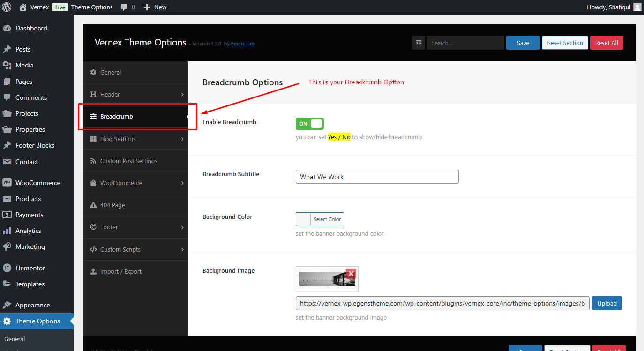Expand the Footer options arrow
644x351 pixels.
(182, 227)
